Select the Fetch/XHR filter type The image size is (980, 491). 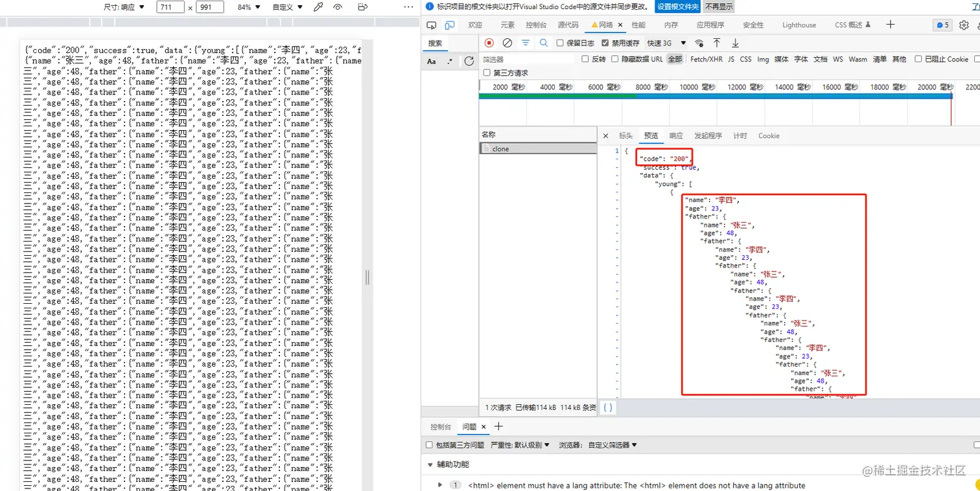(706, 59)
